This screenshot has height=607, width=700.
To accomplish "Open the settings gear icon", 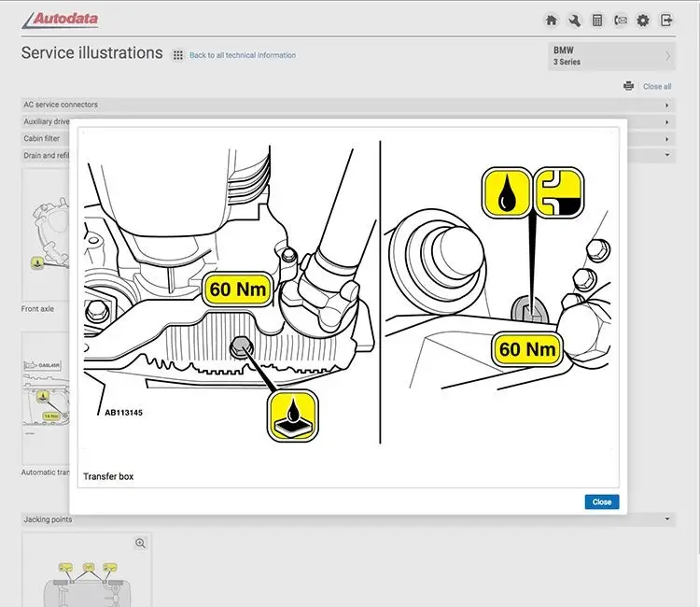I will click(643, 20).
